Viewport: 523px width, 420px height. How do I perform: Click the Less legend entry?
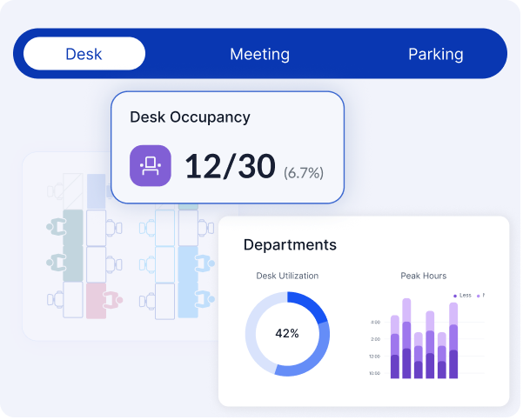pyautogui.click(x=463, y=296)
